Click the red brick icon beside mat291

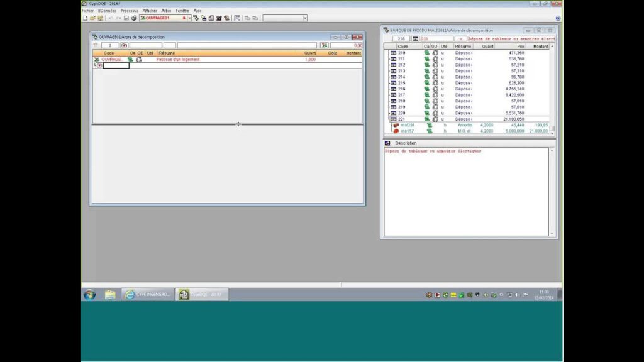tap(396, 125)
